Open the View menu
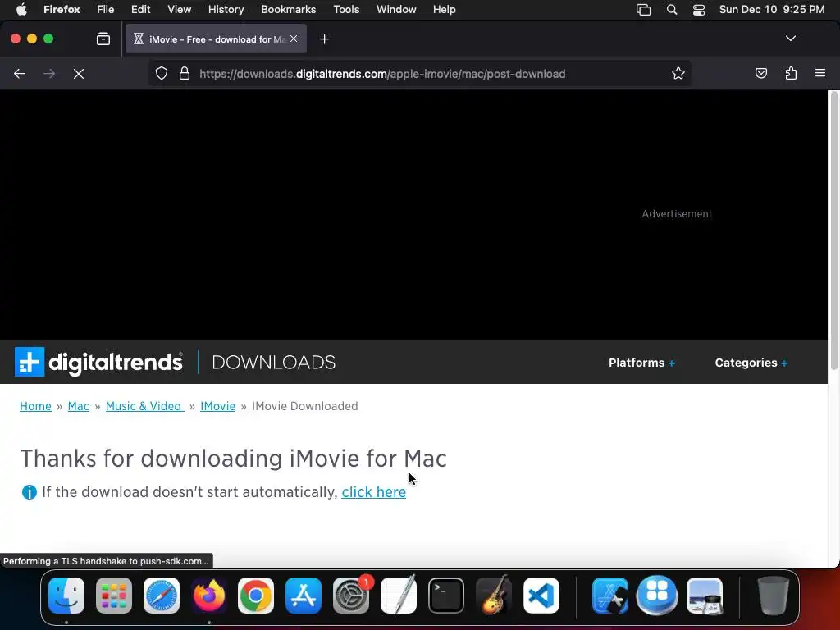Screen dimensions: 840x630 (x=179, y=9)
